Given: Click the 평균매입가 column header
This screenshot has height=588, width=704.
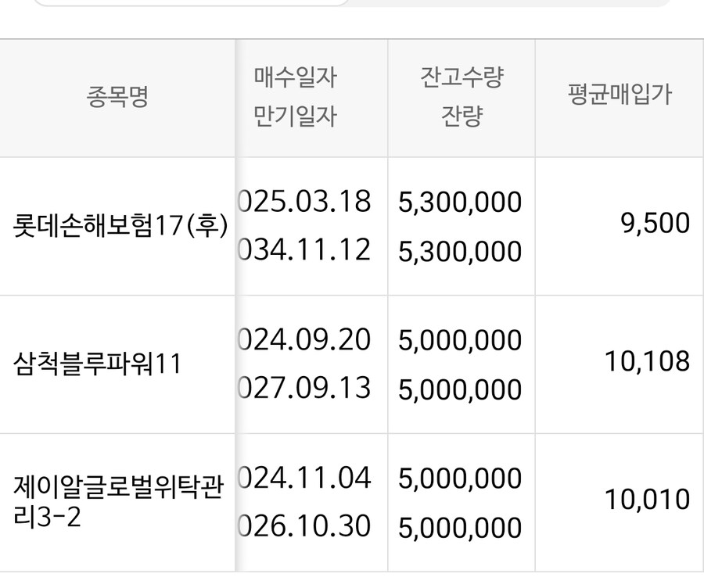Looking at the screenshot, I should coord(620,97).
